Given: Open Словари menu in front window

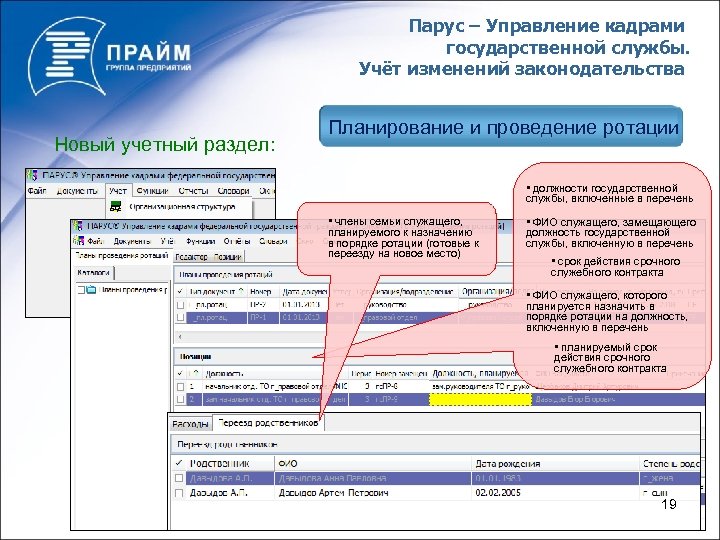Looking at the screenshot, I should click(x=273, y=241).
